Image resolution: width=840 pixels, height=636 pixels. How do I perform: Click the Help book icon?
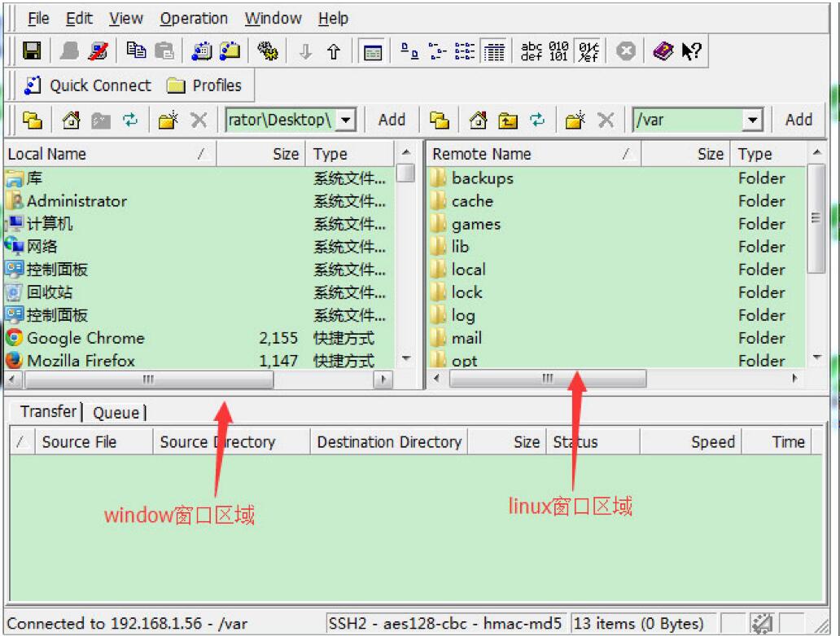point(663,51)
